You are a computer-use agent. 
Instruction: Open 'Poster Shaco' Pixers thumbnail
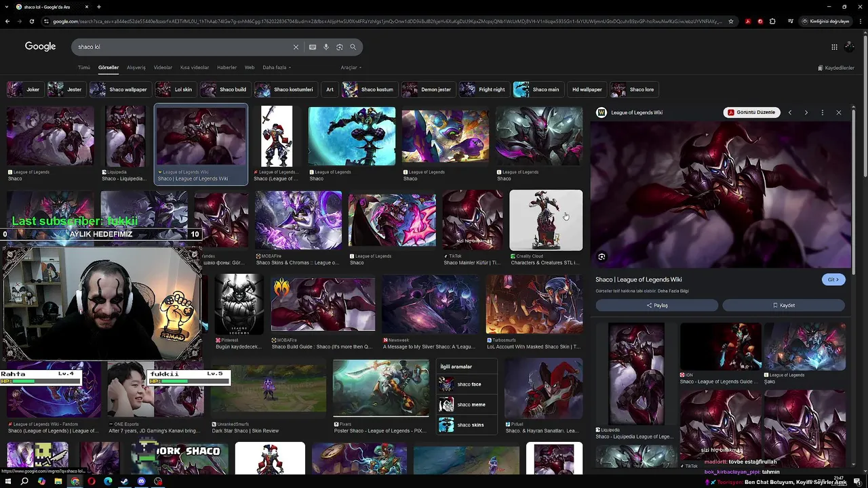[381, 388]
